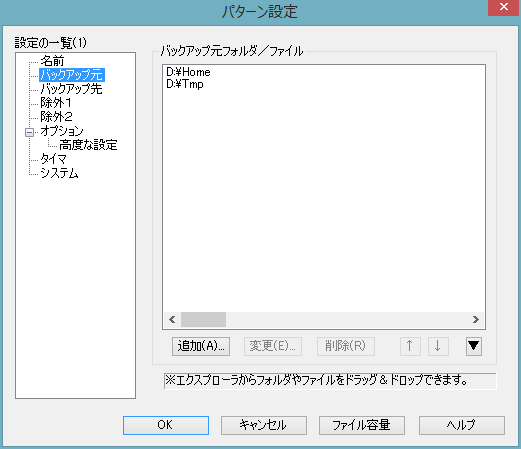Screen dimensions: 521x449
Task: Click the キャンセル button
Action: (x=264, y=425)
